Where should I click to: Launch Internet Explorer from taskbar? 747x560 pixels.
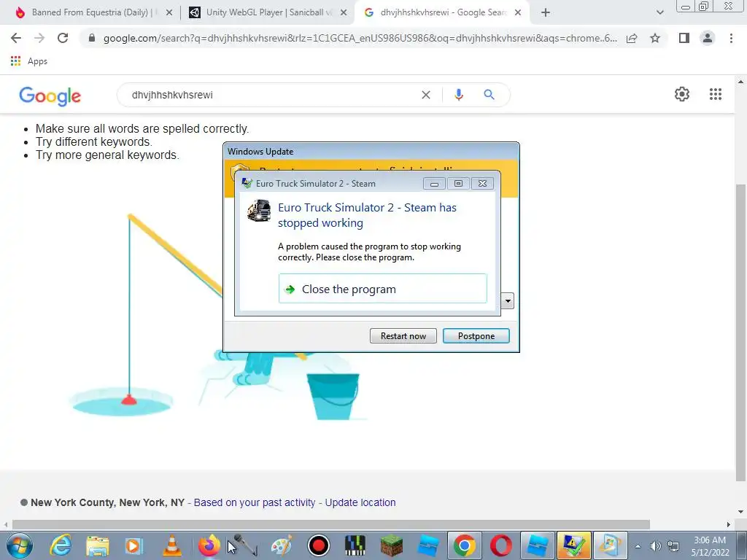(x=61, y=545)
